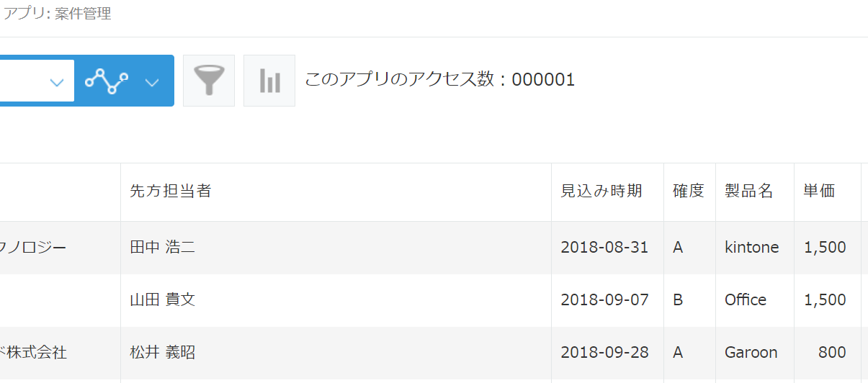Open the dropdown arrow beside graph icon

(x=151, y=82)
